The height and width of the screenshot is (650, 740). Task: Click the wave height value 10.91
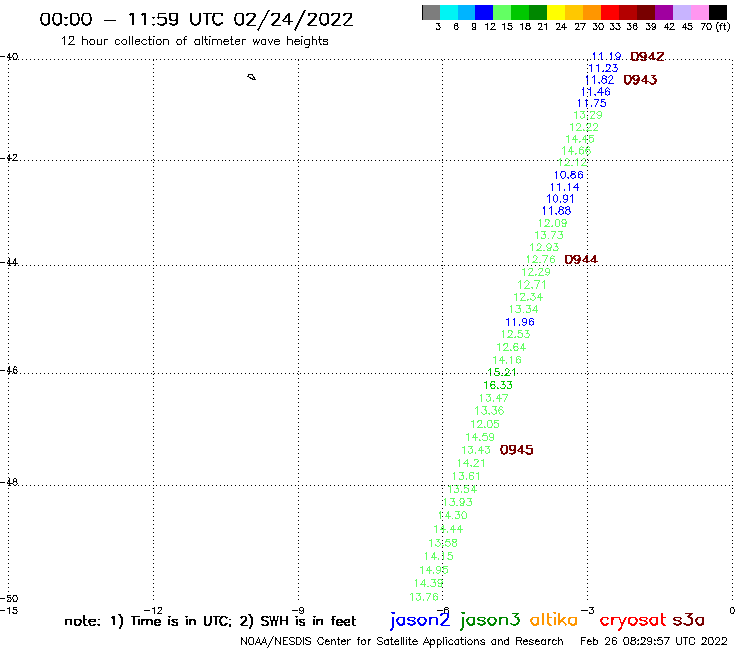tap(560, 199)
